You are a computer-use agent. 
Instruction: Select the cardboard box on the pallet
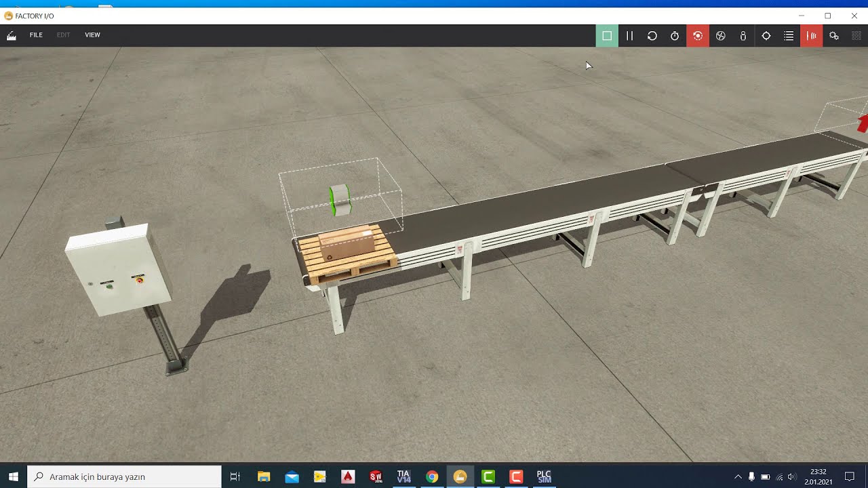click(347, 243)
